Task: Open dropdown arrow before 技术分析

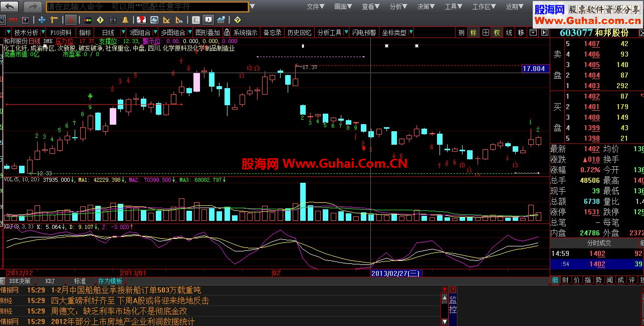Action: 8,33
